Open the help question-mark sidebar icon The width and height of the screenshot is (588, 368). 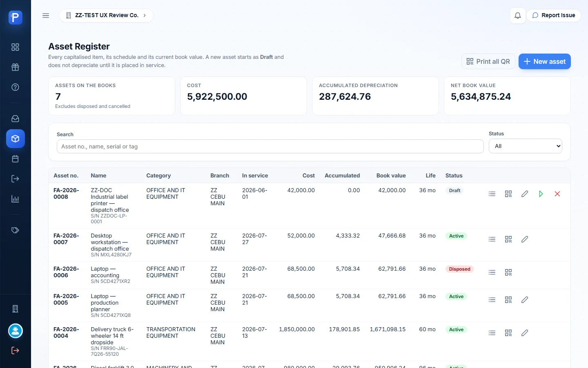coord(15,87)
